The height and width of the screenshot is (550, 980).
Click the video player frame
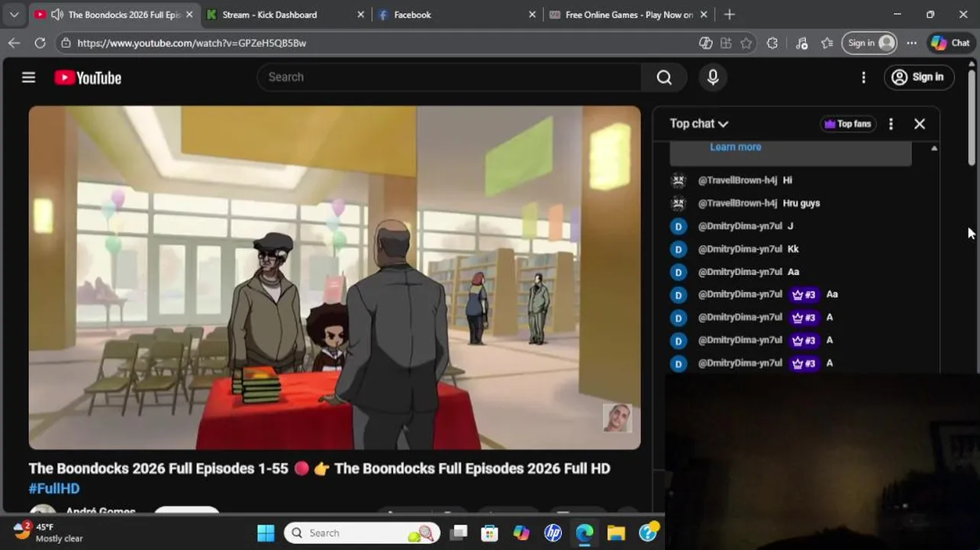coord(334,277)
